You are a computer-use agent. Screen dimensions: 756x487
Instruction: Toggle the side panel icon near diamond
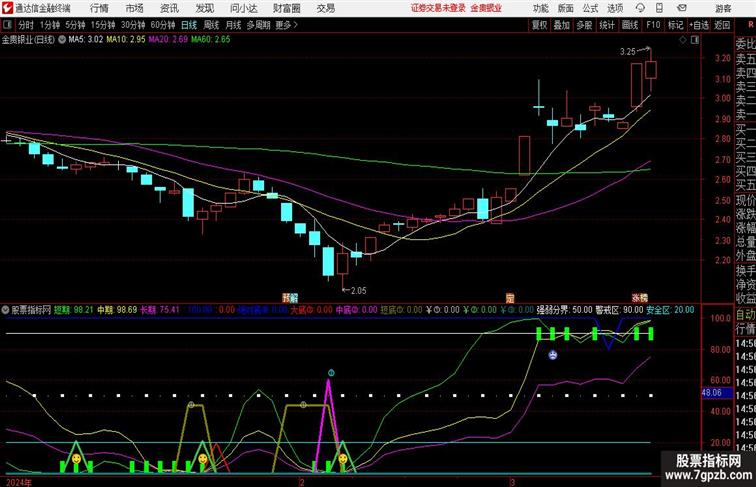[x=695, y=40]
